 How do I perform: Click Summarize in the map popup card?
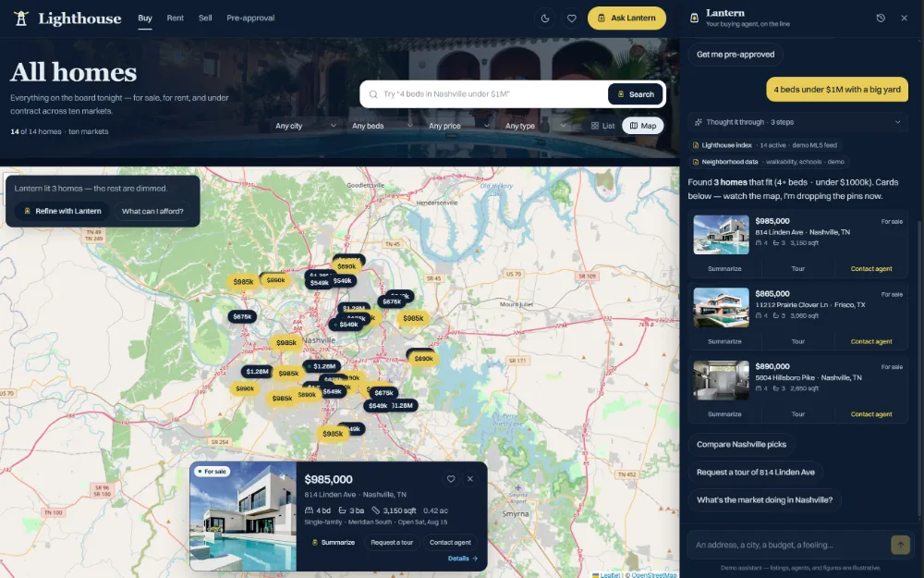tap(333, 543)
